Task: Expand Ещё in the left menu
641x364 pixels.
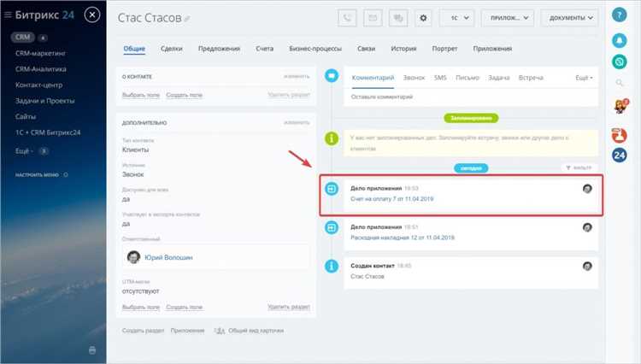Action: (24, 151)
